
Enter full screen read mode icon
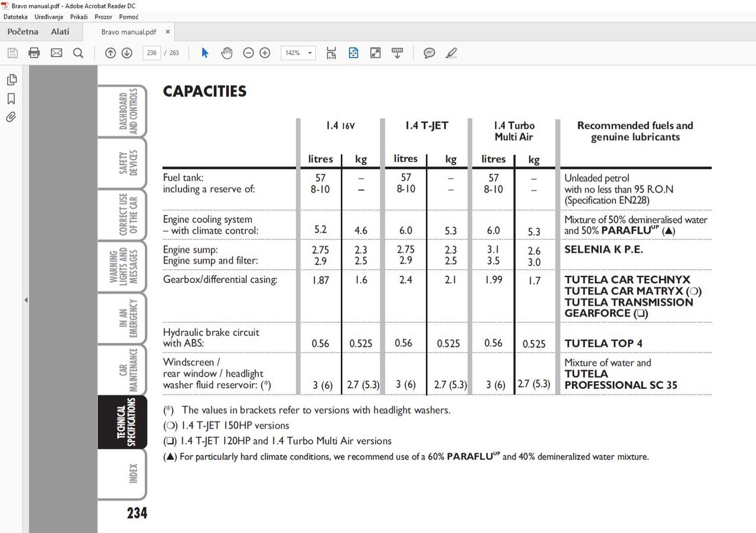pyautogui.click(x=375, y=53)
